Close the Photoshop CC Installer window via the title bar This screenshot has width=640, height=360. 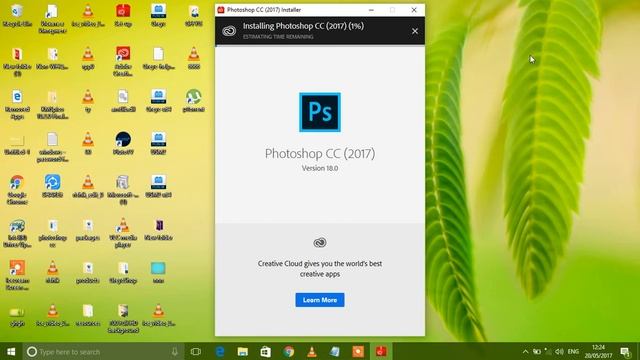414,10
